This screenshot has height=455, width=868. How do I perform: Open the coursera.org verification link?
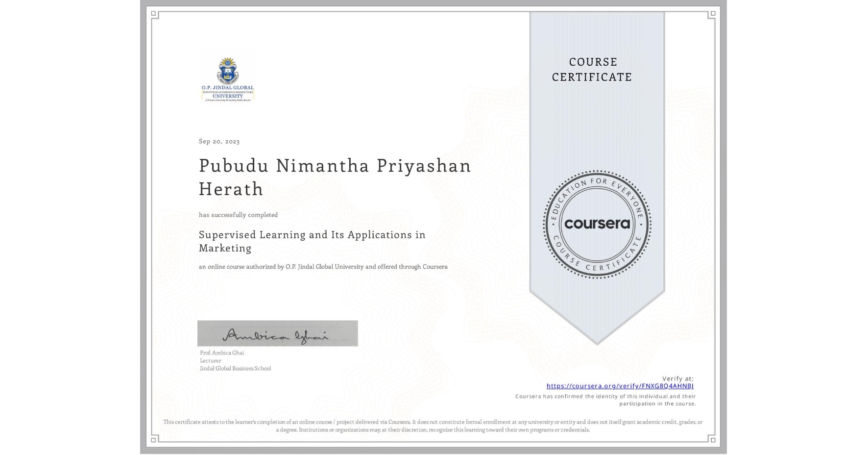click(620, 386)
